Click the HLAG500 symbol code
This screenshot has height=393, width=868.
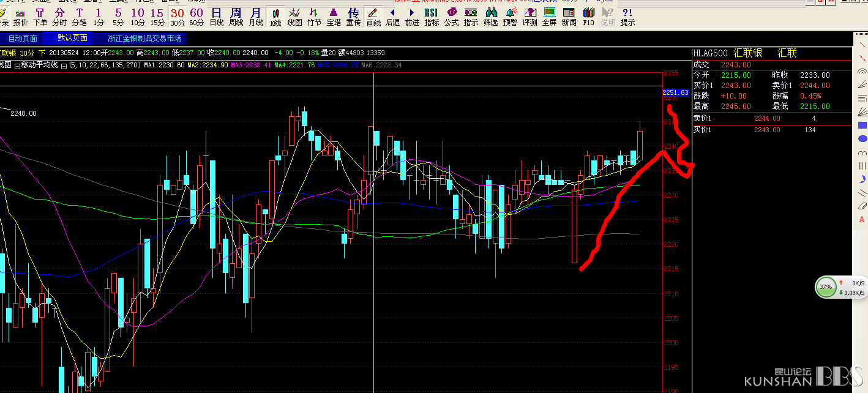point(710,53)
